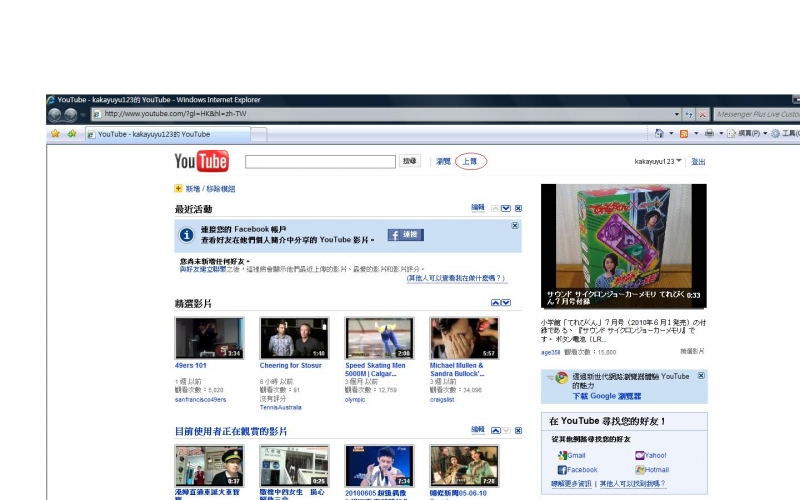Close the Google Chrome promotion box
The width and height of the screenshot is (800, 500).
click(701, 375)
